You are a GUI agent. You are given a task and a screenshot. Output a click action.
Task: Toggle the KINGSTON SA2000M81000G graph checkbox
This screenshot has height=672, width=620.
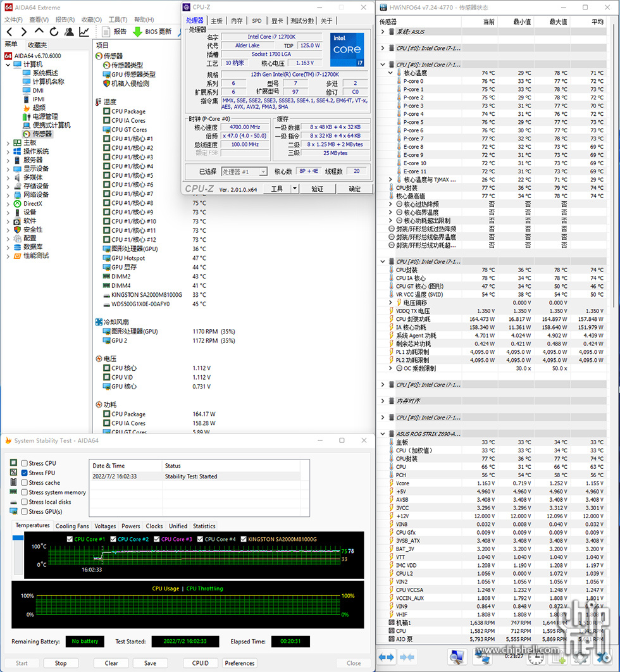(x=244, y=539)
